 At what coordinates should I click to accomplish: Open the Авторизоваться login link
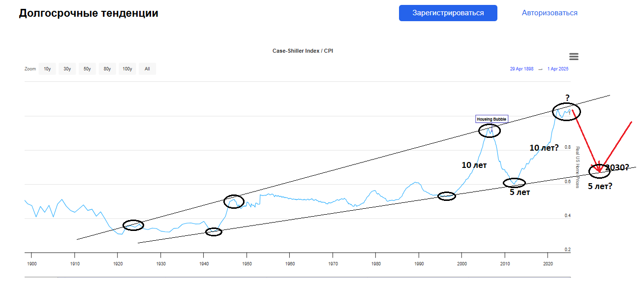tap(550, 13)
